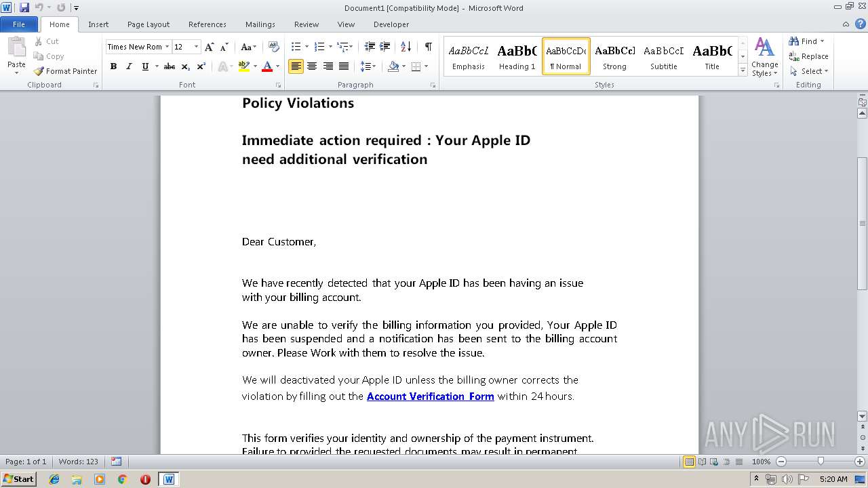Viewport: 868px width, 488px height.
Task: Open Chrome from the taskbar
Action: 123,479
